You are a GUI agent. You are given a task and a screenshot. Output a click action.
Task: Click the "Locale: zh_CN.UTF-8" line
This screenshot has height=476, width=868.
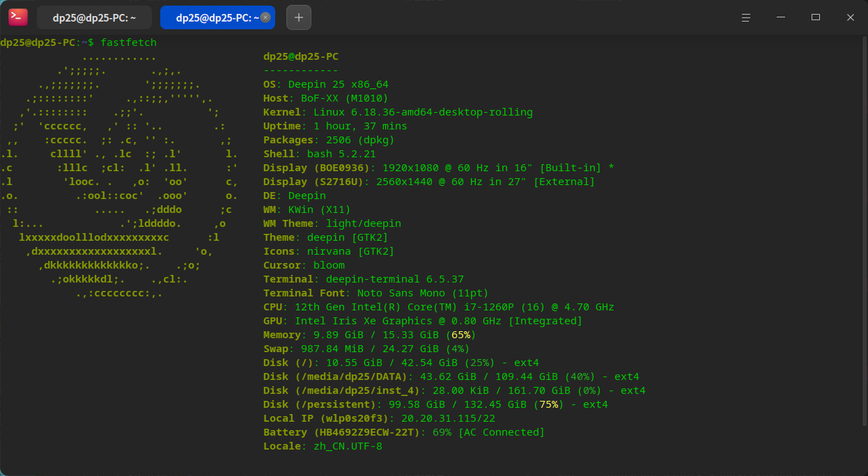tap(323, 446)
